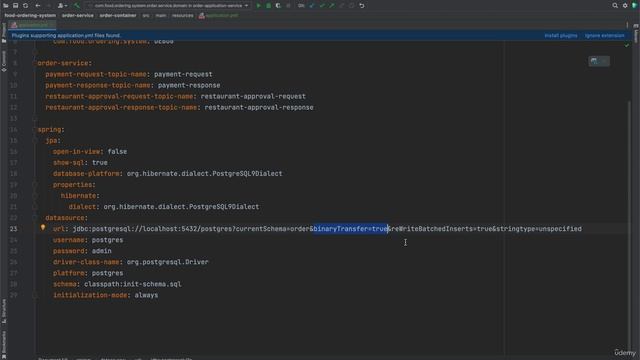
Task: Click the green Run play button
Action: 258,6
